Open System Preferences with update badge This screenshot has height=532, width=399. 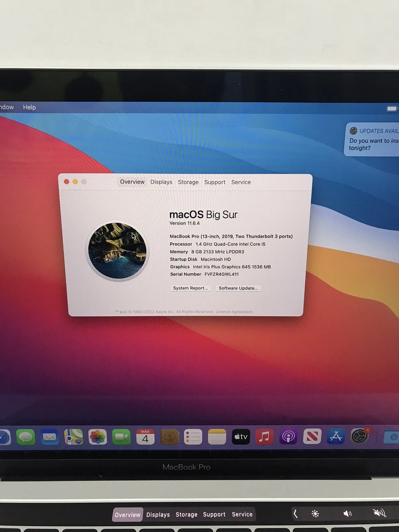point(360,437)
